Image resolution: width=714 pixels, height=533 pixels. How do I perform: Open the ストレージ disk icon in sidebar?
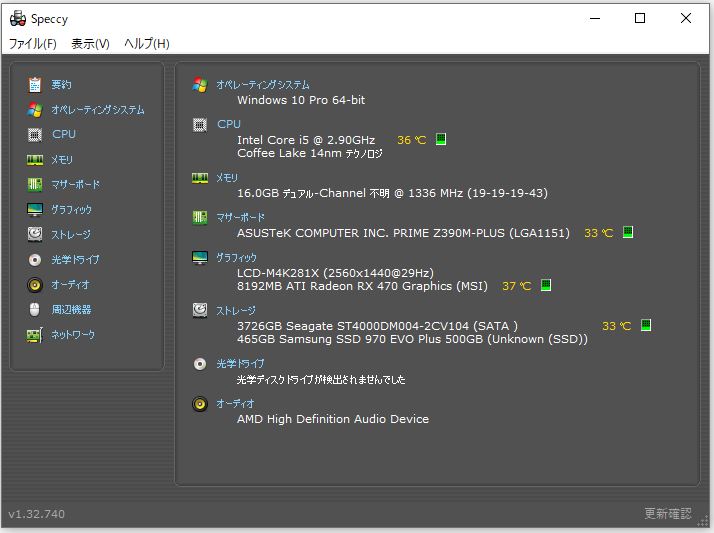click(35, 234)
